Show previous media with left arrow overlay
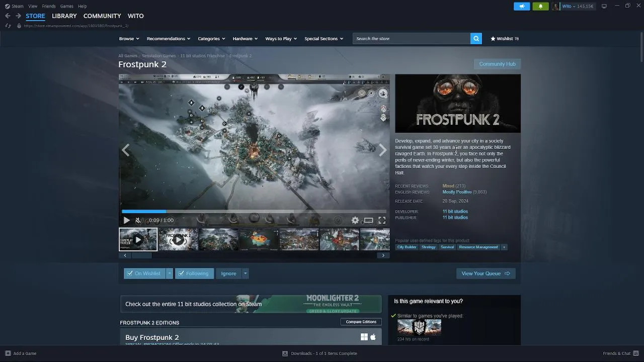The width and height of the screenshot is (644, 362). click(126, 150)
